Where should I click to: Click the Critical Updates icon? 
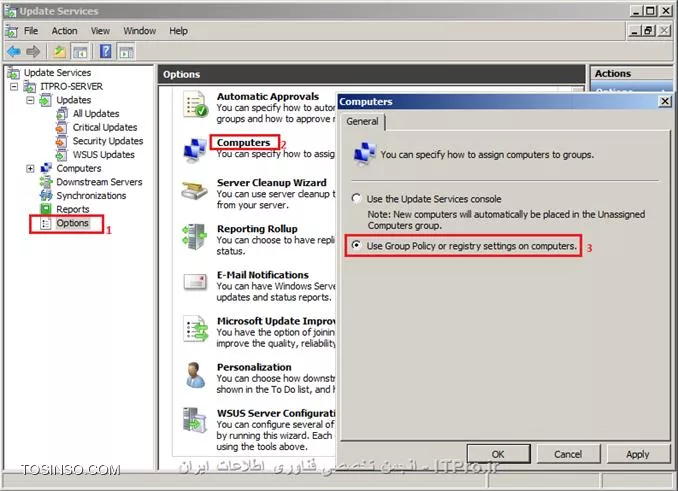[x=61, y=128]
